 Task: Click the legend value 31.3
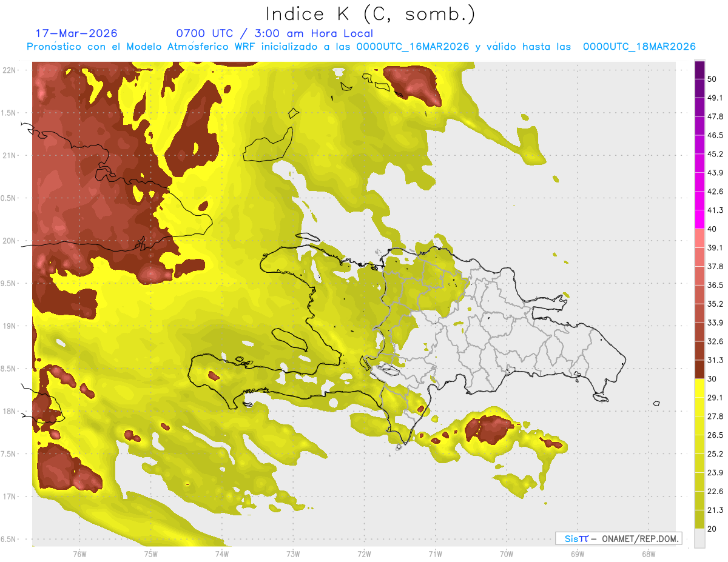[715, 360]
